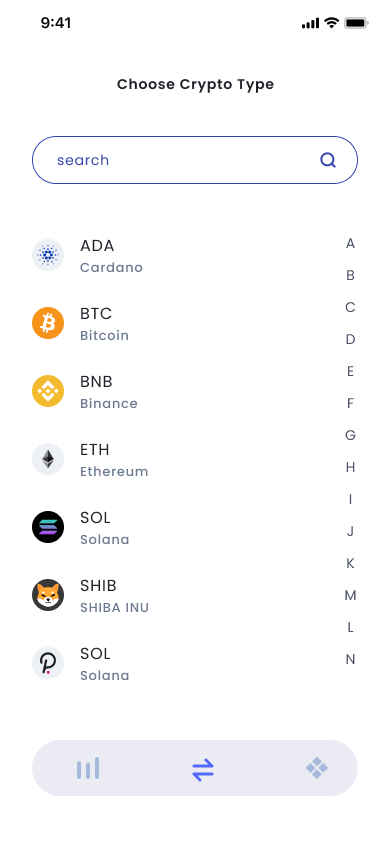Jump to letter M in the alphabet index

[350, 595]
